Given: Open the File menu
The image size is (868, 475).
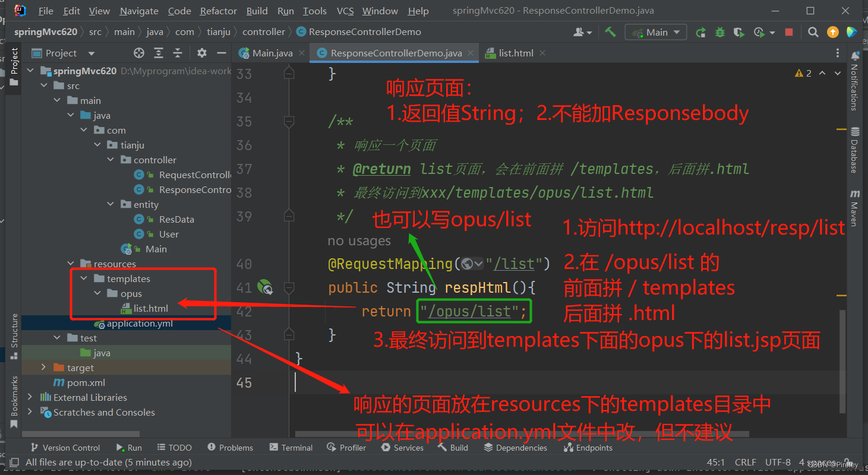Looking at the screenshot, I should [45, 11].
